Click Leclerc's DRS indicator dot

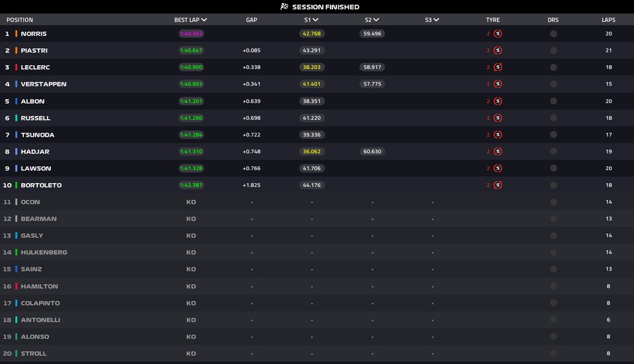[553, 67]
